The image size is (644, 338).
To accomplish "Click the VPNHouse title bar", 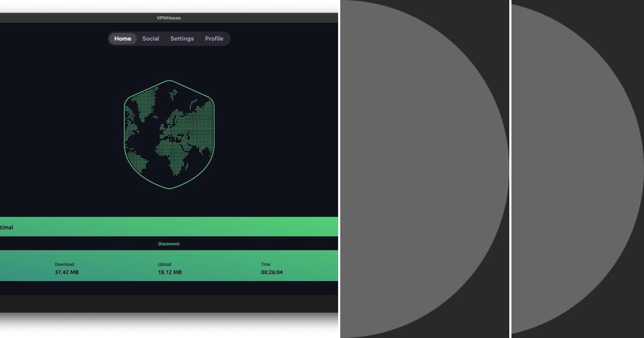I will point(169,18).
